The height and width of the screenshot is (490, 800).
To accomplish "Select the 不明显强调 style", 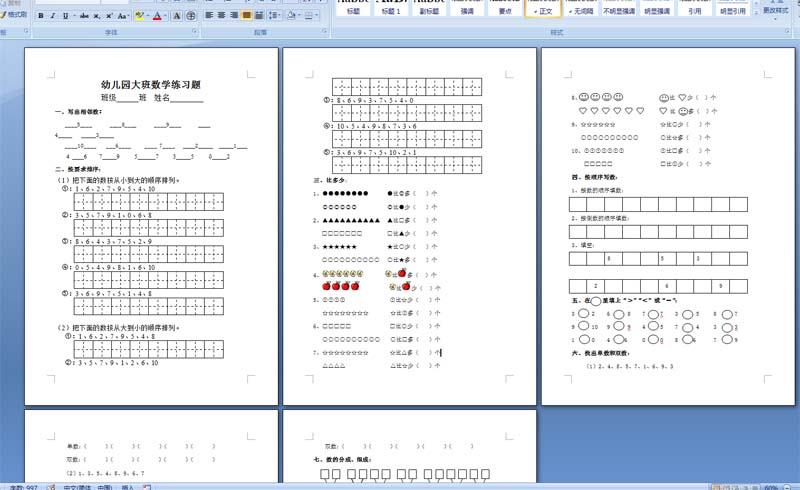I will coord(619,8).
